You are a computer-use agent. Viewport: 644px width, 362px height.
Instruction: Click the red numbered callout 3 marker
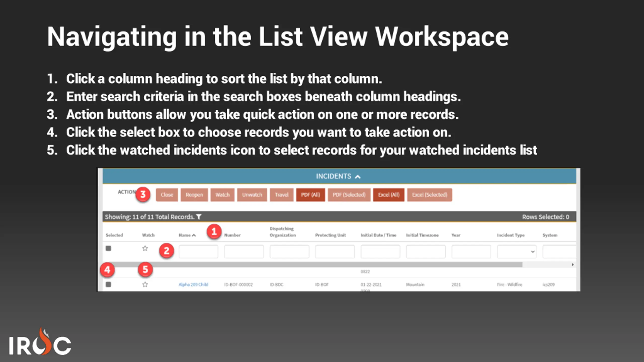[x=143, y=194]
